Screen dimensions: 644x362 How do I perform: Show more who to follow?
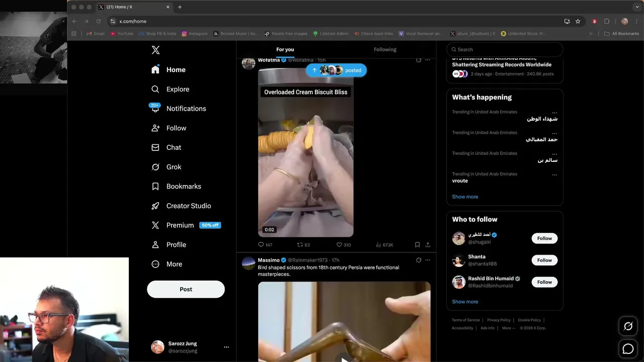(x=465, y=302)
